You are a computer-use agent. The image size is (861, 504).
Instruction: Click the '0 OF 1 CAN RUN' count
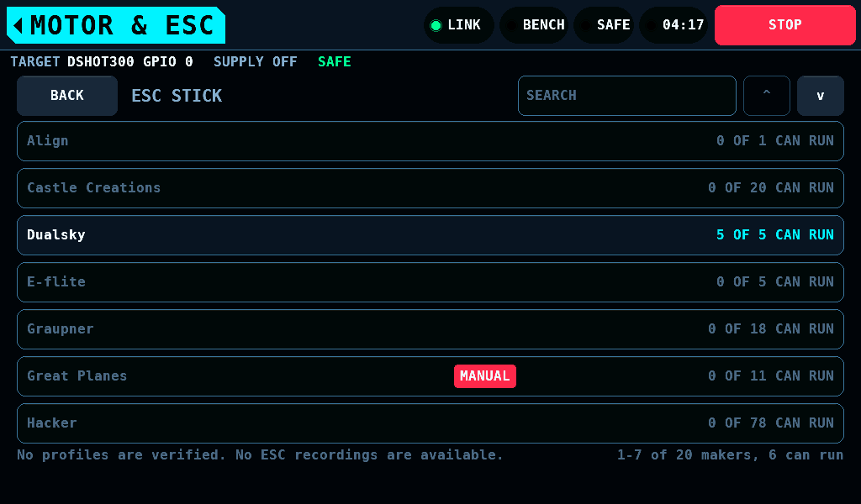(774, 140)
